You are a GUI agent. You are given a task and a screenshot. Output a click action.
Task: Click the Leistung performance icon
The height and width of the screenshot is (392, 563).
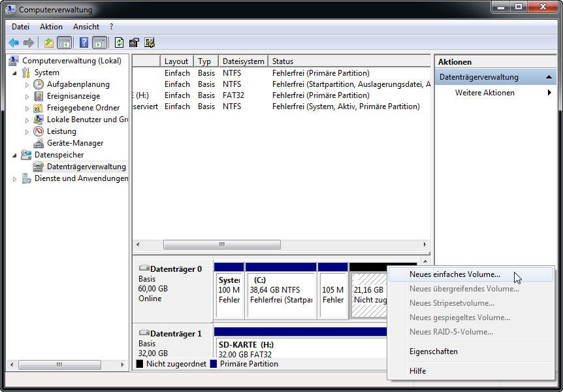pos(39,131)
